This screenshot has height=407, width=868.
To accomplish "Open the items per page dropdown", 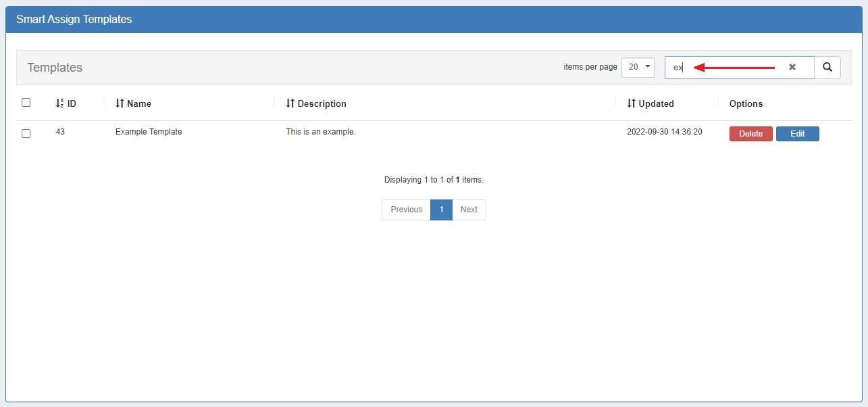I will (638, 67).
